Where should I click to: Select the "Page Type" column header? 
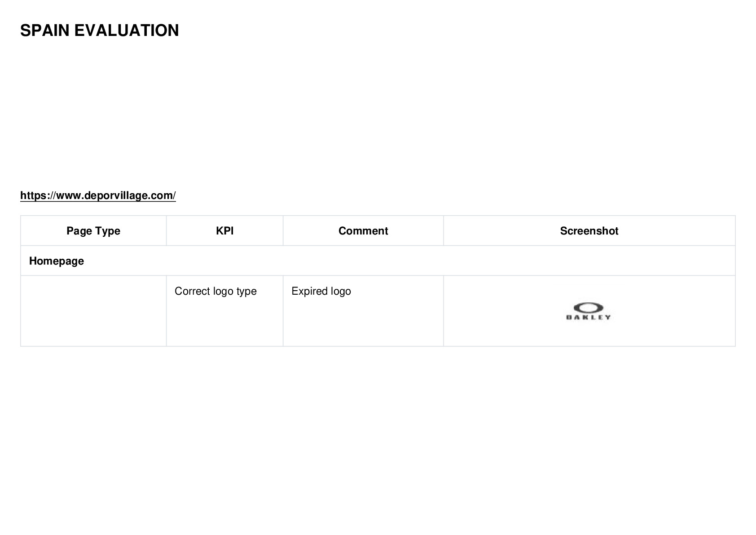[93, 231]
